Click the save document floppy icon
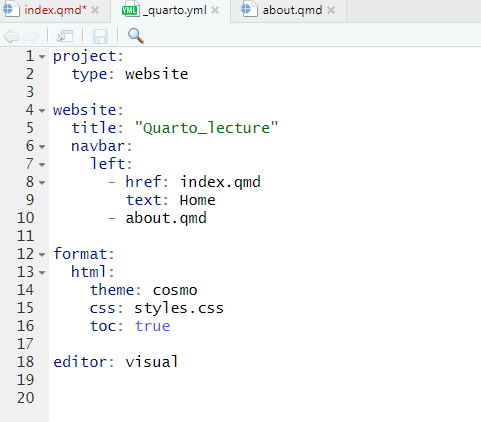Screen dimensions: 481x422 coord(100,36)
